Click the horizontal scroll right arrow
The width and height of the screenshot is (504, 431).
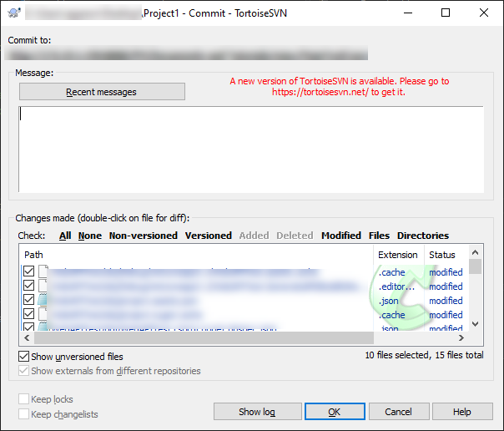(x=461, y=337)
